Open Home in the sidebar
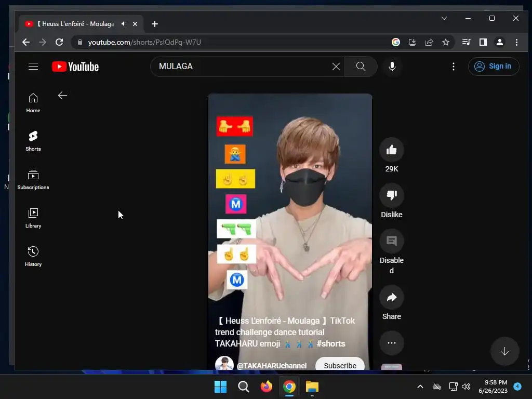Screen dimensions: 532x399 [x=33, y=103]
